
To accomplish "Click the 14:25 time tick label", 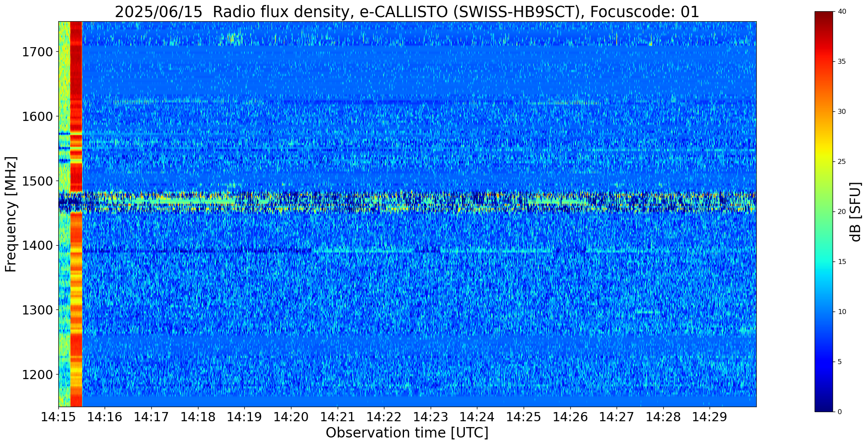I will (x=524, y=417).
